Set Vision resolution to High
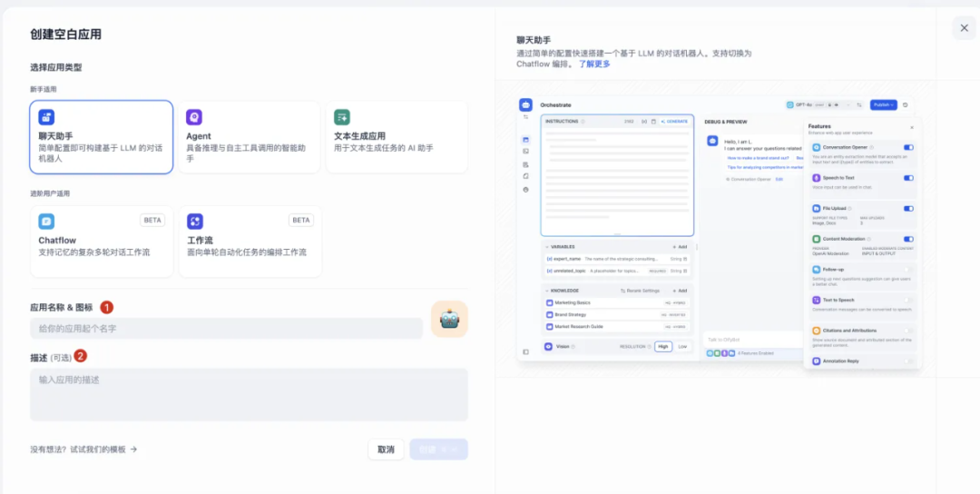This screenshot has height=494, width=980. pyautogui.click(x=663, y=346)
